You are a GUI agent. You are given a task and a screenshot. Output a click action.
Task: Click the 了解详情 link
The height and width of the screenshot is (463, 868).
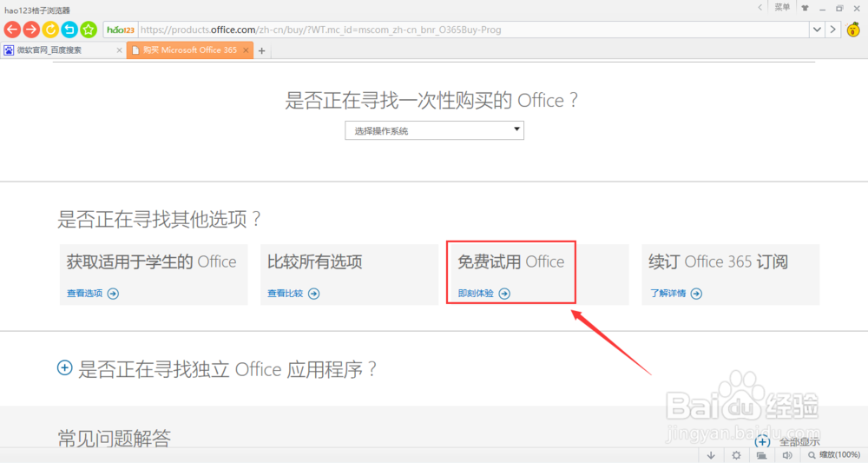coord(667,294)
